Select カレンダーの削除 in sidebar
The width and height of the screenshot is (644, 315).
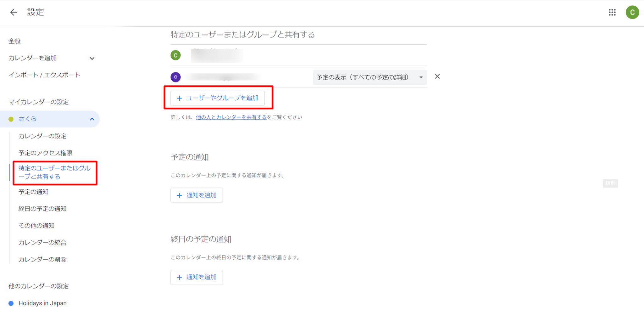click(42, 259)
